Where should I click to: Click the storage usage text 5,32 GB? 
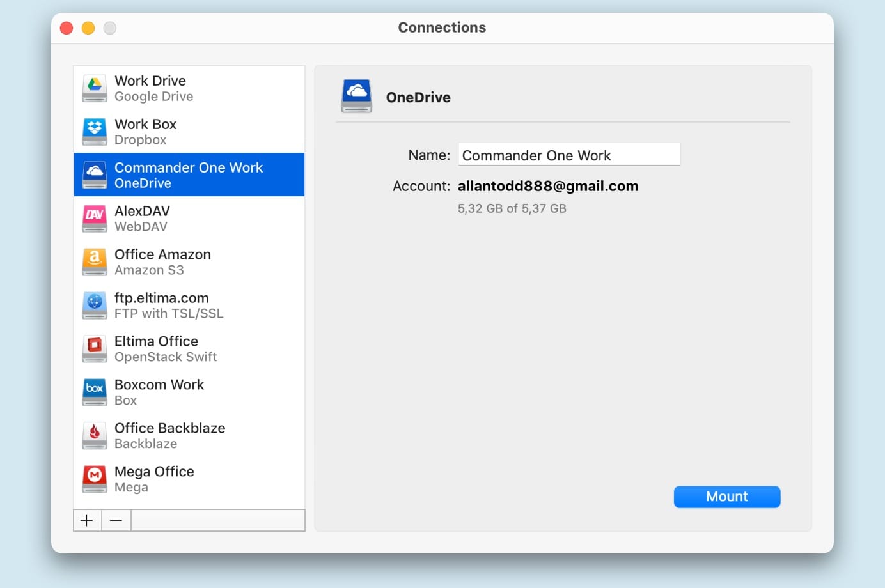point(512,208)
